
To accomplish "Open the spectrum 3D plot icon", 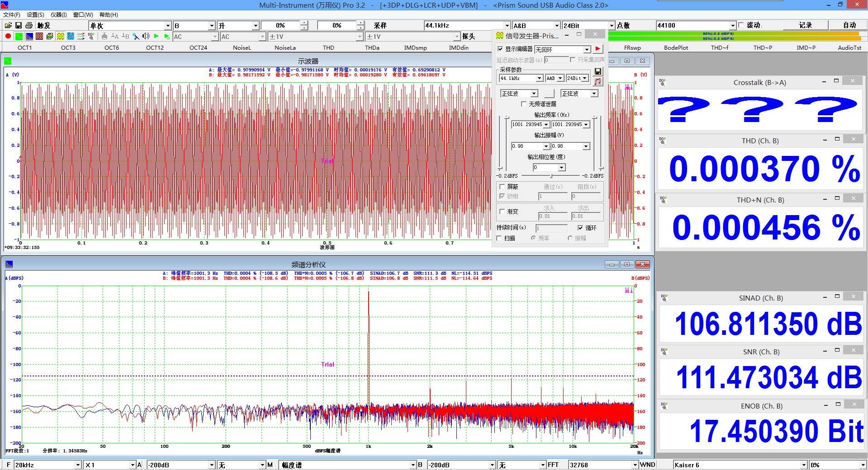I will pos(50,37).
